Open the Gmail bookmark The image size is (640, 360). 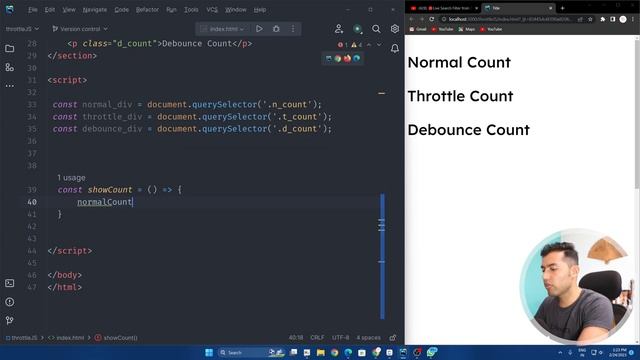pos(418,29)
